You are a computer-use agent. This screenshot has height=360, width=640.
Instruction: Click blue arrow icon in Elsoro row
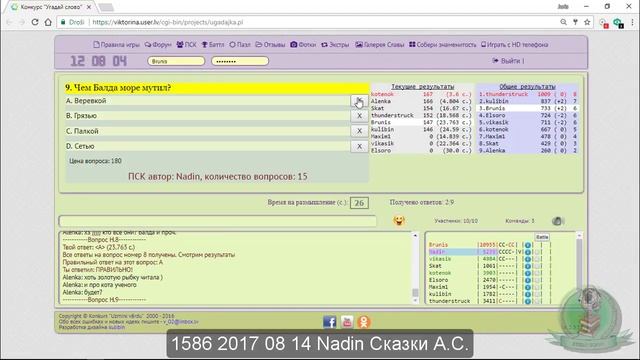tap(527, 280)
